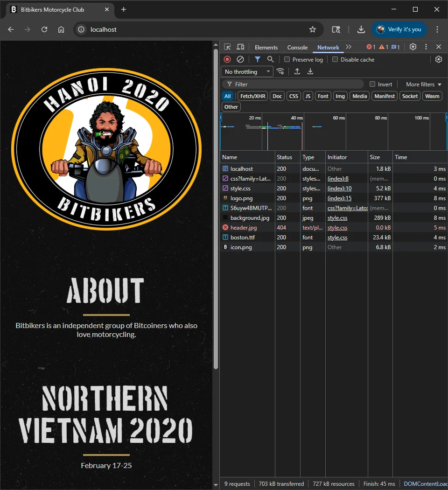Open network conditions Wi-Fi icon
Screen dimensions: 448x490
tap(280, 71)
